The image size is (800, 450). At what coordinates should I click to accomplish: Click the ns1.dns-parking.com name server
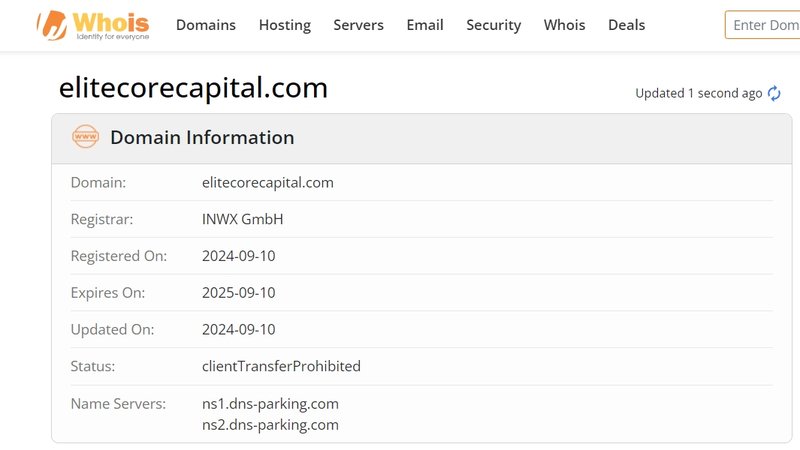click(270, 404)
